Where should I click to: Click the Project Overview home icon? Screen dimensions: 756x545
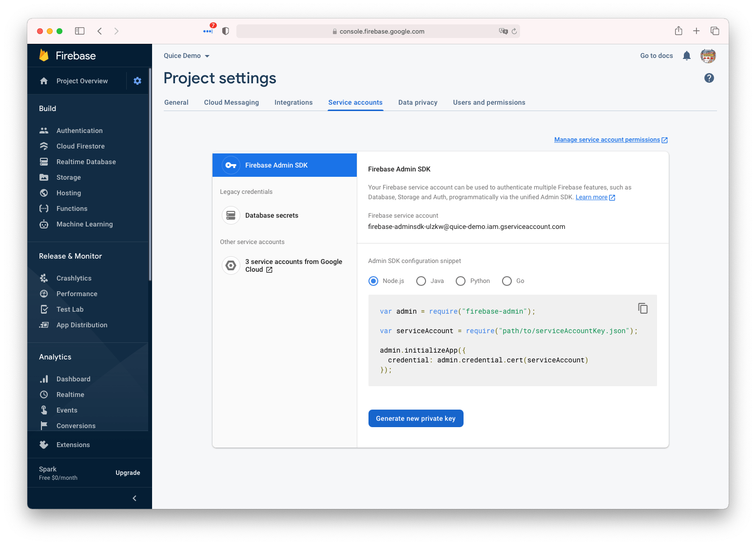coord(44,81)
